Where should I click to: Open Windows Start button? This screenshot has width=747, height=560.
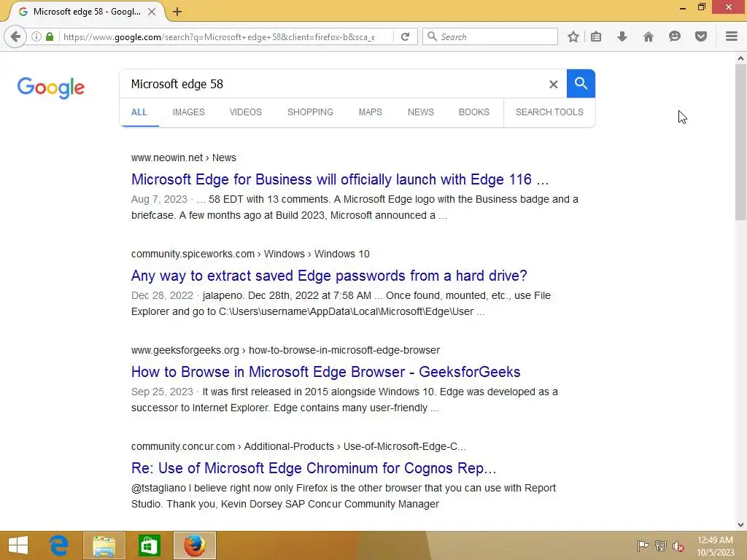tap(18, 545)
